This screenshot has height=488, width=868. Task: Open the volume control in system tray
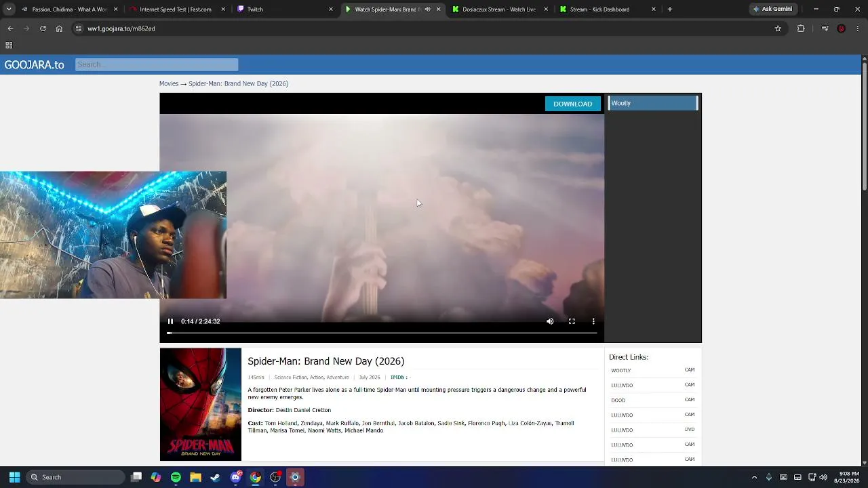(823, 477)
